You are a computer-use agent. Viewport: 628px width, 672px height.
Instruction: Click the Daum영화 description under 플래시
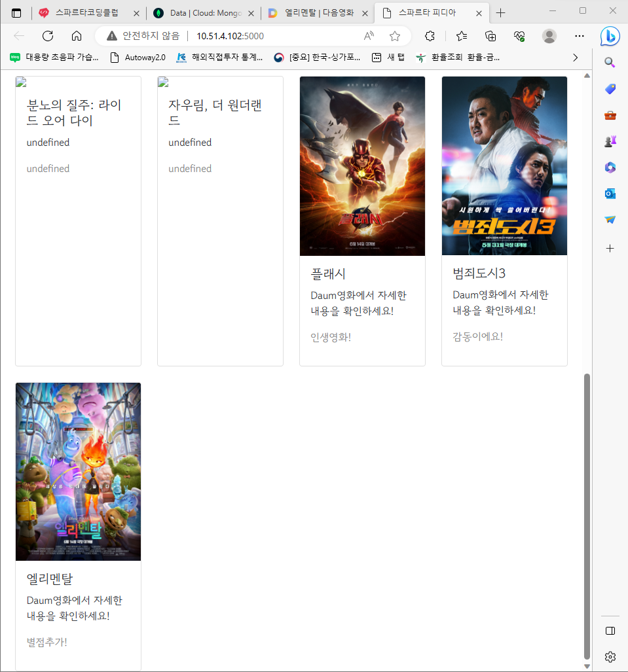pyautogui.click(x=359, y=303)
